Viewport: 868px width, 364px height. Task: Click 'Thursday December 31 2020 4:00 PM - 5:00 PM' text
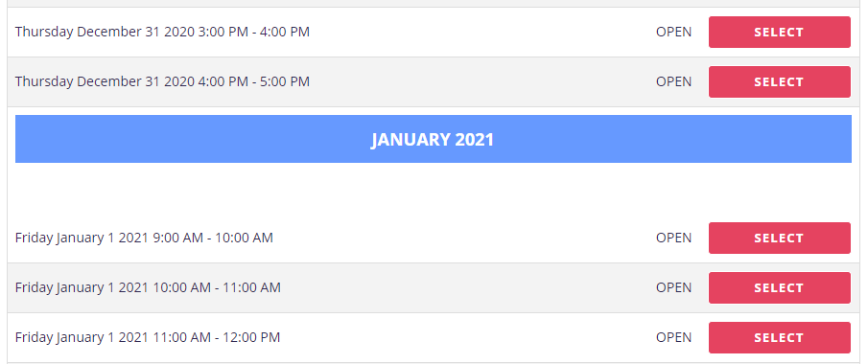click(x=162, y=81)
